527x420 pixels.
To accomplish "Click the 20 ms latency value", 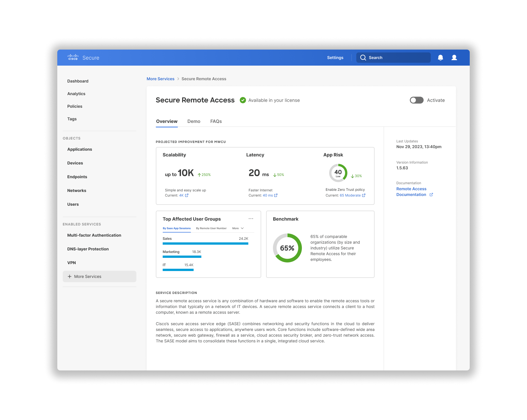I will 259,173.
